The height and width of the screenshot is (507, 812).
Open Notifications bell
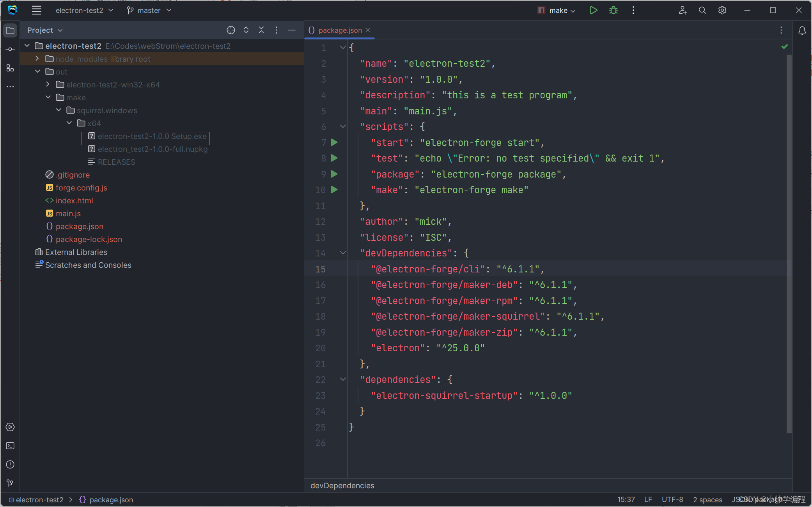[802, 30]
